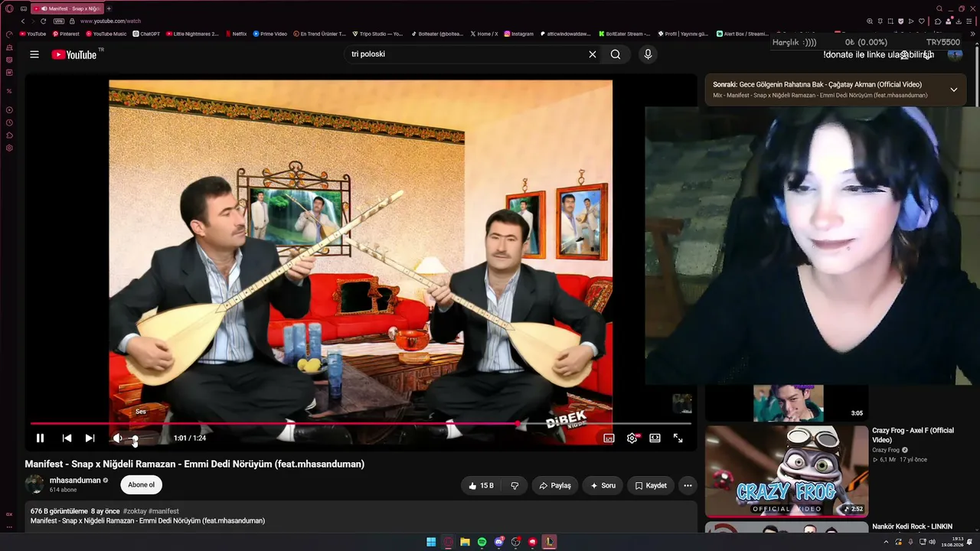Viewport: 980px width, 551px height.
Task: Open the Crazy Frog - Axel F thumbnail
Action: (x=786, y=471)
